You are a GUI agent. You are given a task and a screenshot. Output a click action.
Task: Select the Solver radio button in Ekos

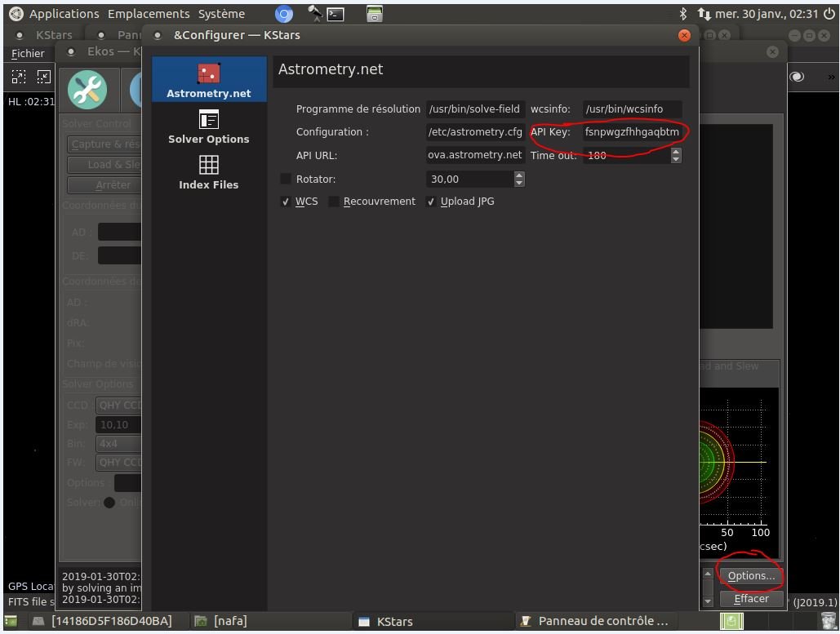coord(109,503)
